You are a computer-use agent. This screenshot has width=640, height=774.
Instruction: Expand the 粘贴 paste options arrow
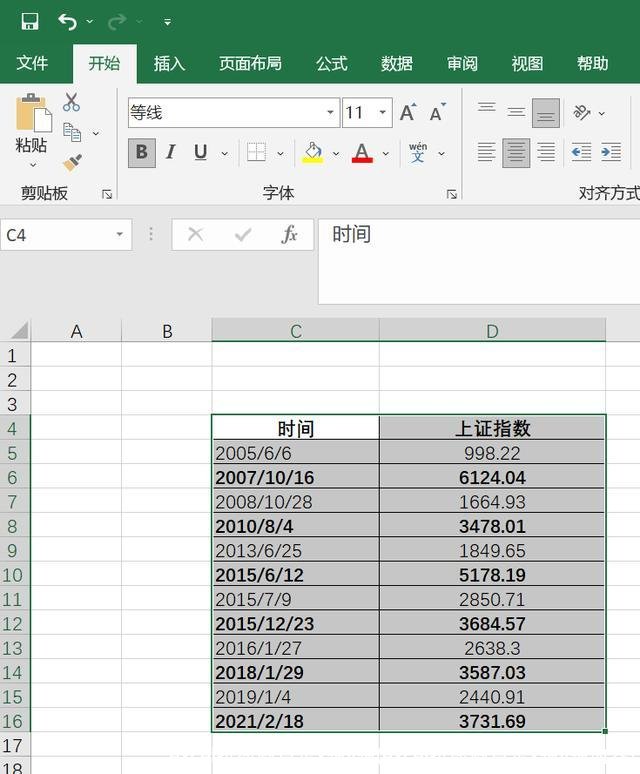pos(33,165)
